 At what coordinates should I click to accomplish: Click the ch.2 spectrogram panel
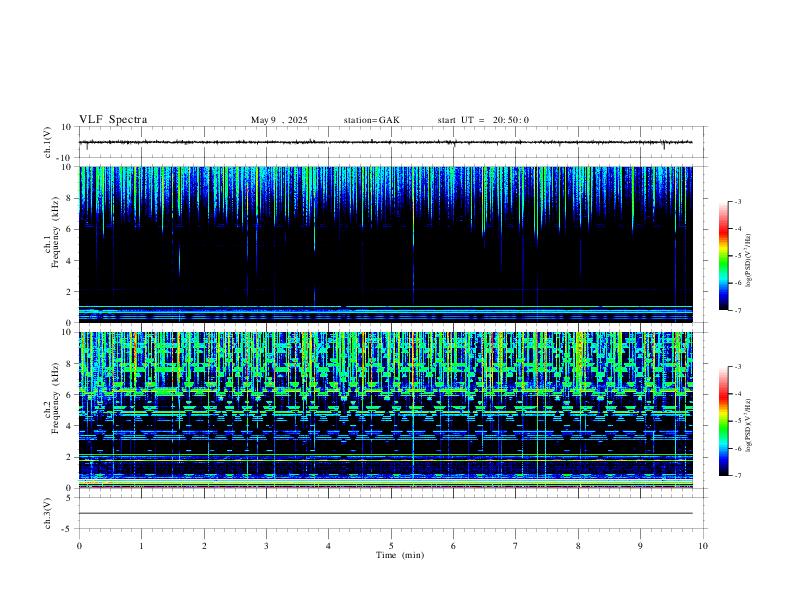[385, 410]
